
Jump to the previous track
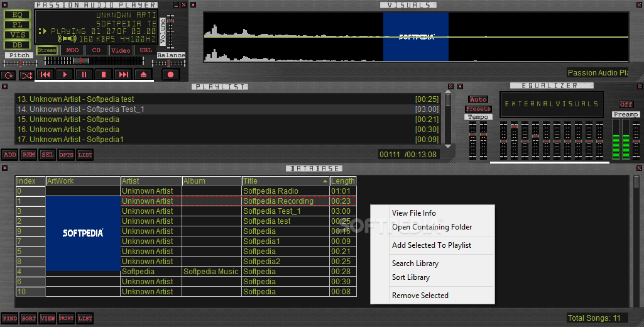pyautogui.click(x=45, y=74)
